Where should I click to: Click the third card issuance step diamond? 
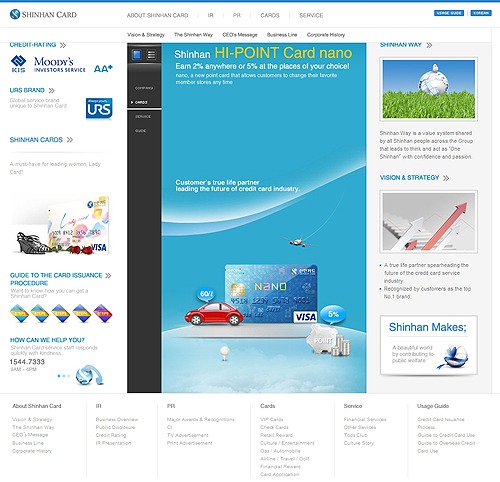click(61, 313)
